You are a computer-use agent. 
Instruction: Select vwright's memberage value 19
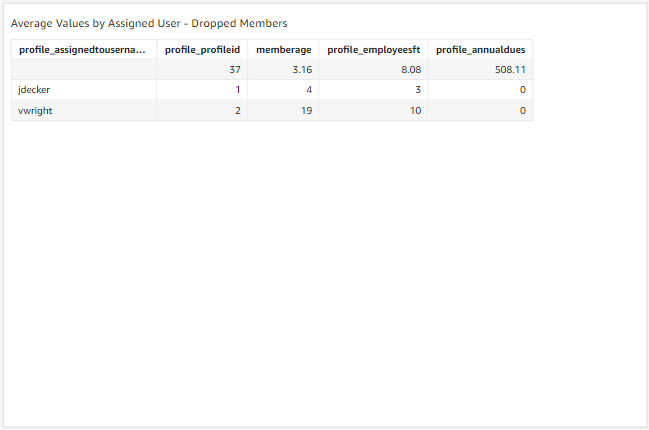pyautogui.click(x=283, y=111)
